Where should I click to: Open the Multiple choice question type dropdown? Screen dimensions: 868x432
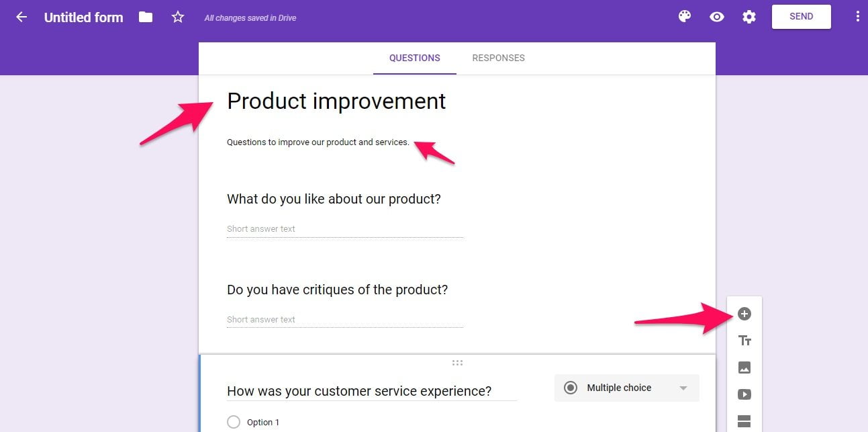point(627,388)
